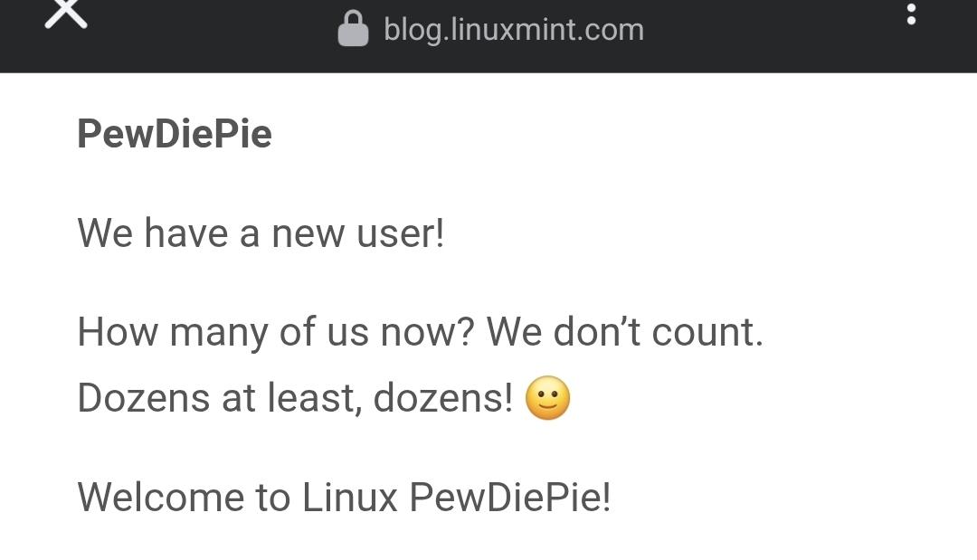
Task: Tap the bold PewDiePie heading
Action: (x=175, y=134)
